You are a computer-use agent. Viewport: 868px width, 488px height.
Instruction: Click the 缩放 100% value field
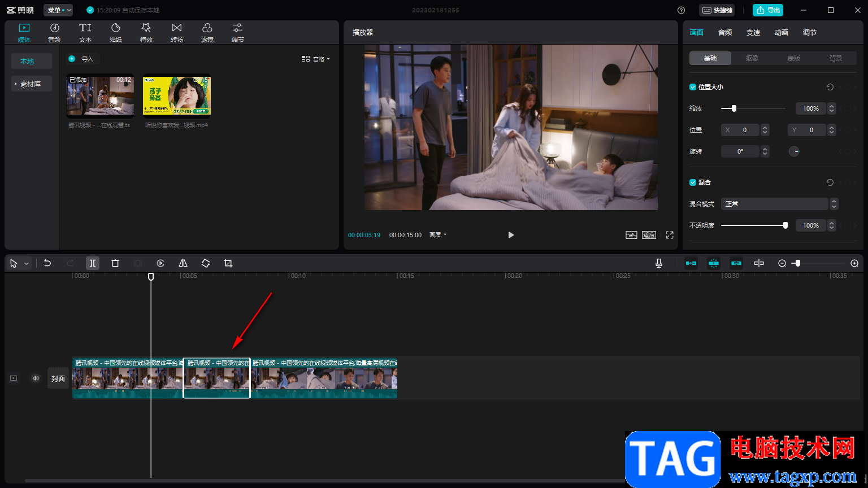coord(811,108)
